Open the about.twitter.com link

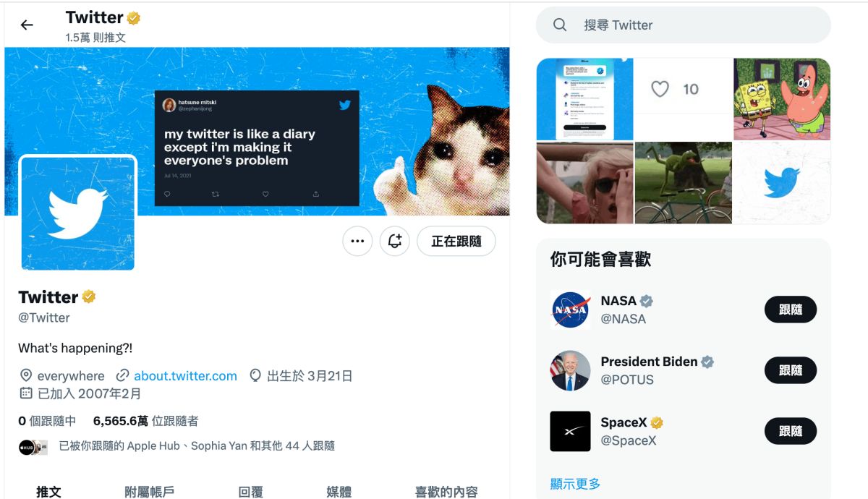pos(185,375)
